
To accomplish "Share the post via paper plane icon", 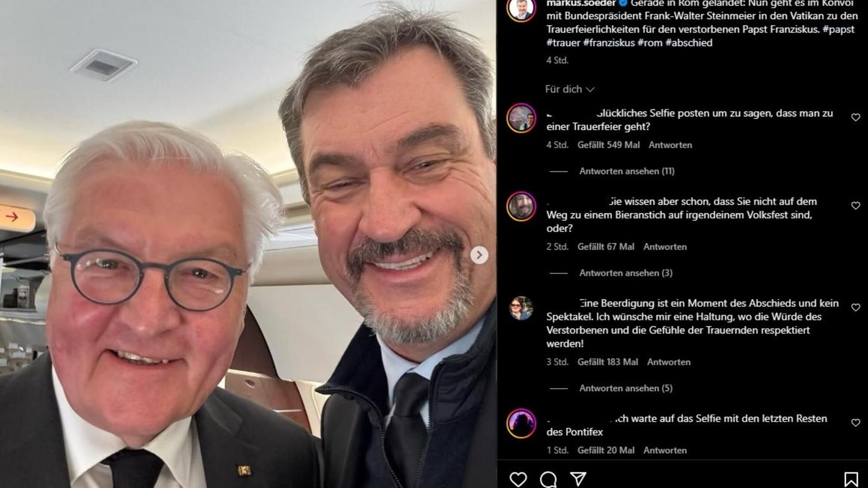I will (578, 478).
